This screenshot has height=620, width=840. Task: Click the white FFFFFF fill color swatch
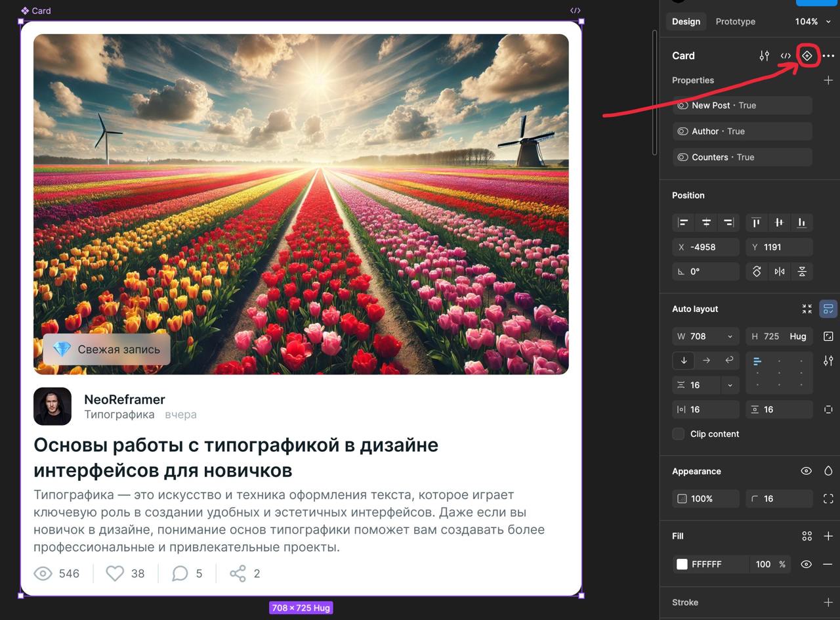[x=681, y=564]
